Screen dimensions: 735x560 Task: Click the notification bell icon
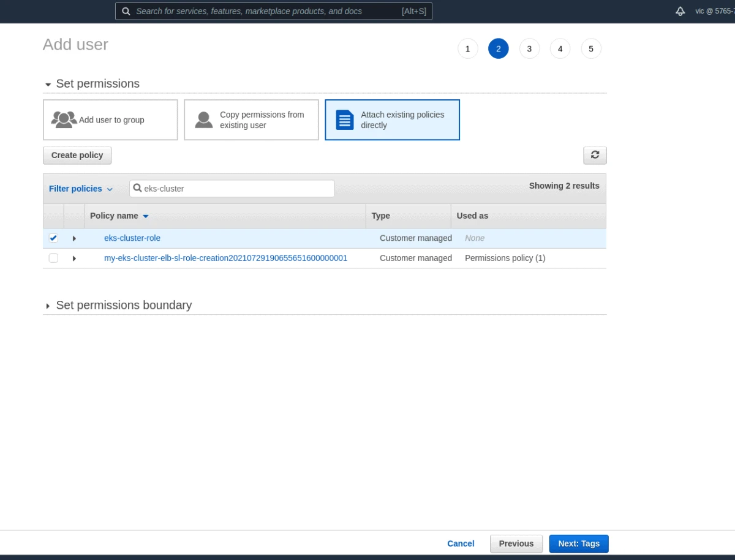680,10
